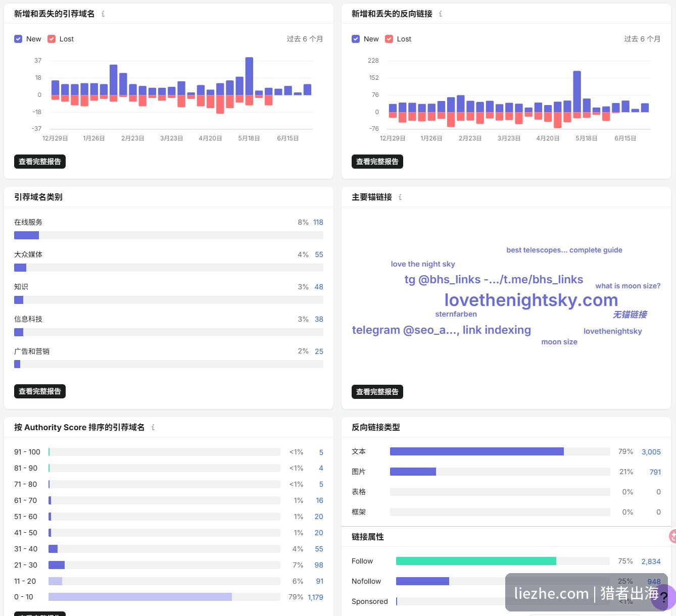
Task: Uncheck Lost checkbox in backlinks chart
Action: (x=389, y=39)
